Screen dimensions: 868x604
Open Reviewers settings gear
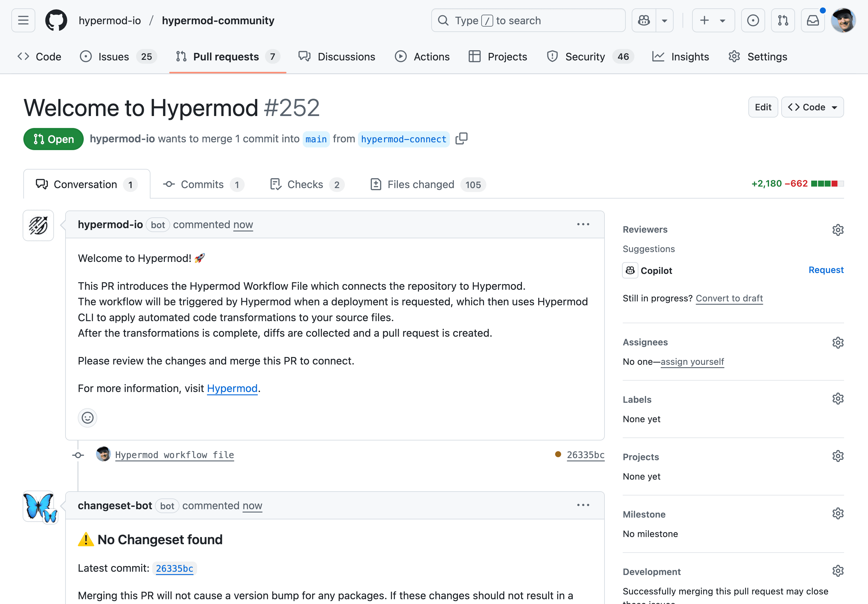point(838,230)
